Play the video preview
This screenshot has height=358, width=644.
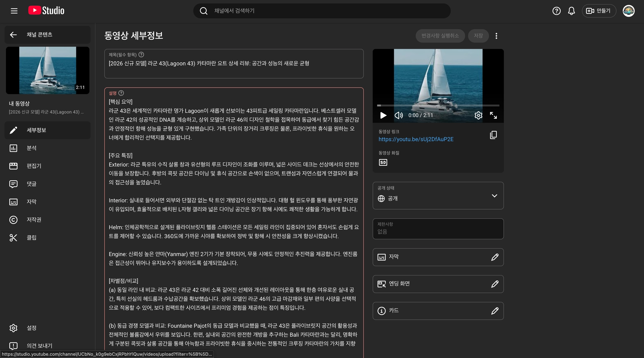tap(383, 116)
